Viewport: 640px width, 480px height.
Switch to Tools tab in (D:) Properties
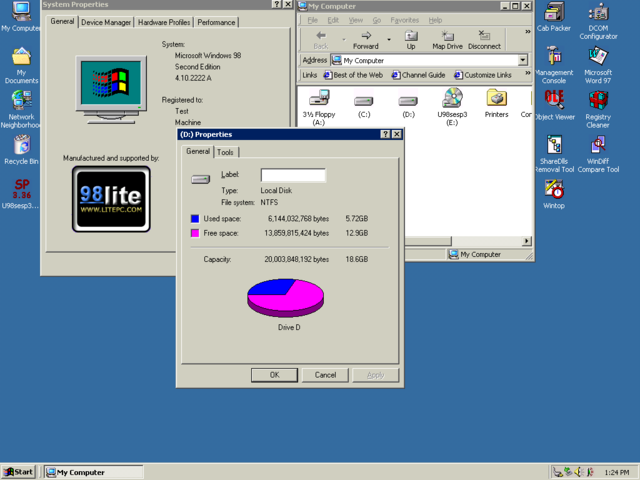point(225,152)
